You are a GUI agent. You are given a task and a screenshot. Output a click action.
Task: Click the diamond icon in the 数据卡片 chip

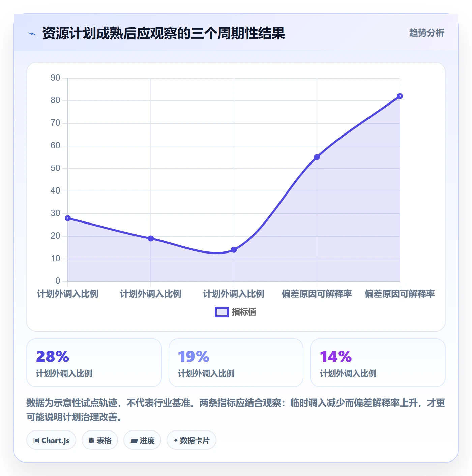pyautogui.click(x=176, y=440)
